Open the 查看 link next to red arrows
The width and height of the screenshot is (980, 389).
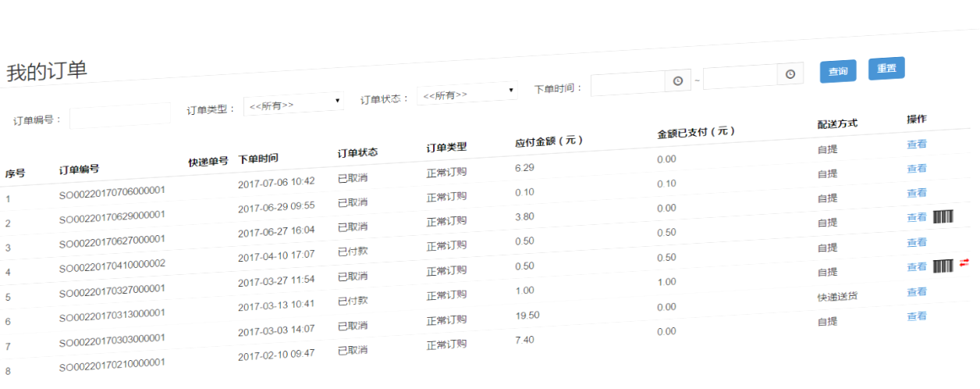(x=916, y=267)
